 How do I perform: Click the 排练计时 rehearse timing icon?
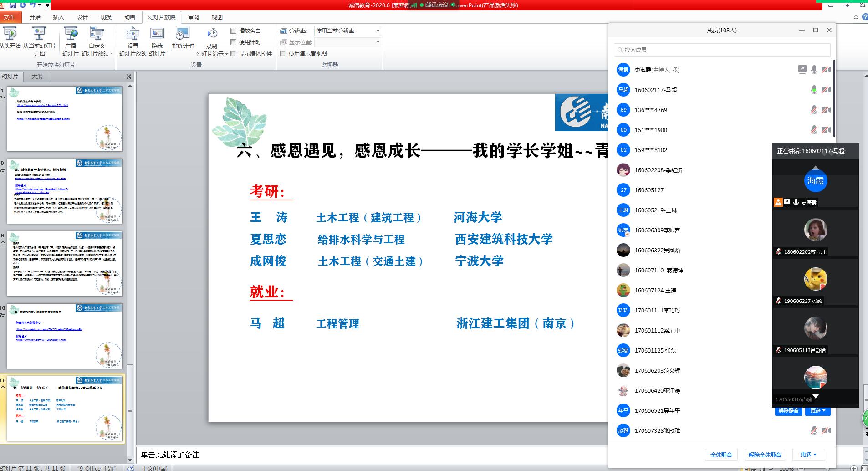tap(183, 34)
